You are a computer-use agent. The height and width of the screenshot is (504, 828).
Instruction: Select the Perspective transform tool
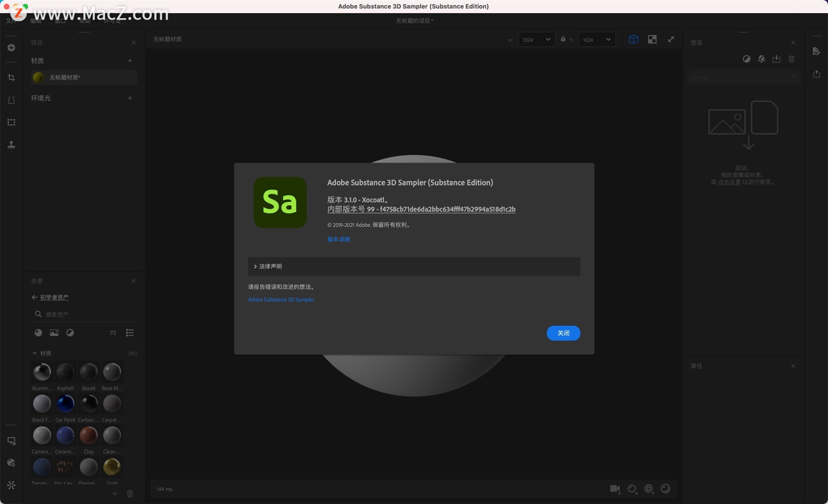[x=11, y=100]
